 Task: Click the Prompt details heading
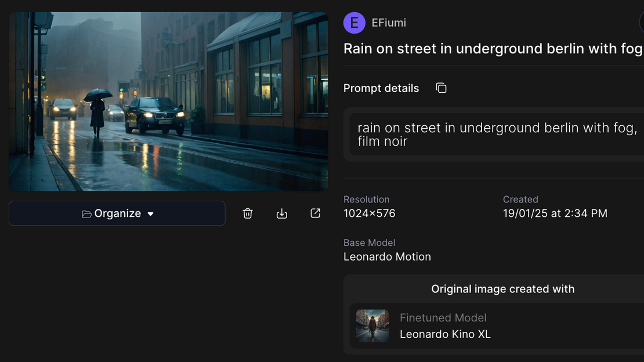381,88
